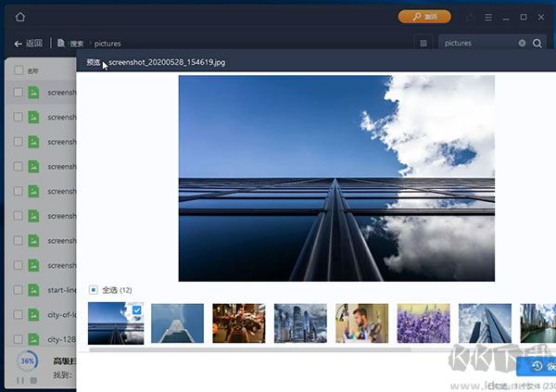Screen dimensions: 556x392
Task: Pause the scan using the pause icon
Action: point(20,380)
